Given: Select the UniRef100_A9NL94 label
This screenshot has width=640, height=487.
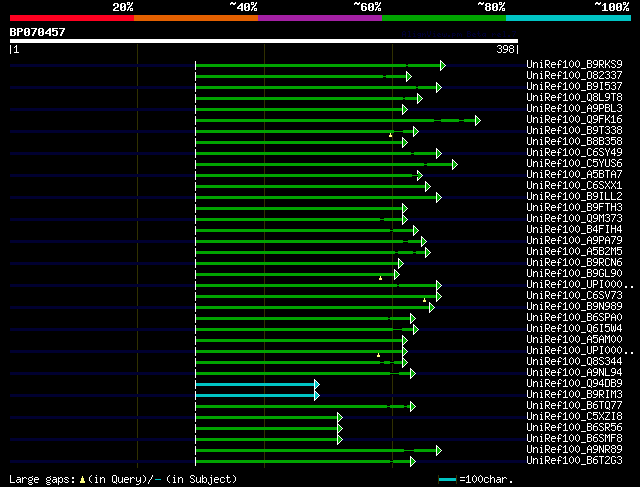Looking at the screenshot, I should [574, 373].
